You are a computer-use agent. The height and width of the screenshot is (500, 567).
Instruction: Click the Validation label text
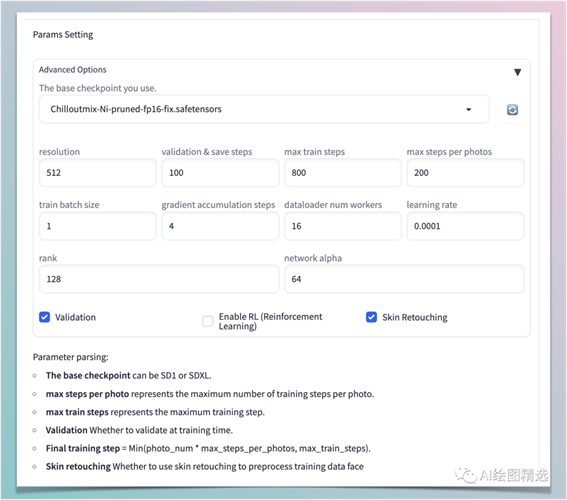(75, 317)
